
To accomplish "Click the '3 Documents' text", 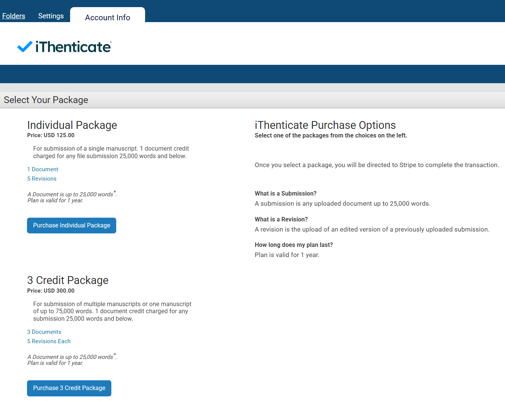I will click(x=44, y=332).
